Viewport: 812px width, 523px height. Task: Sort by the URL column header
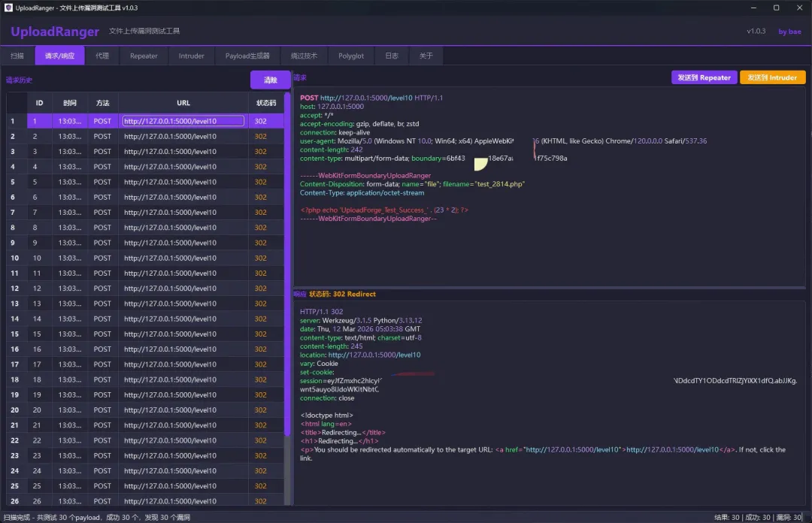183,103
